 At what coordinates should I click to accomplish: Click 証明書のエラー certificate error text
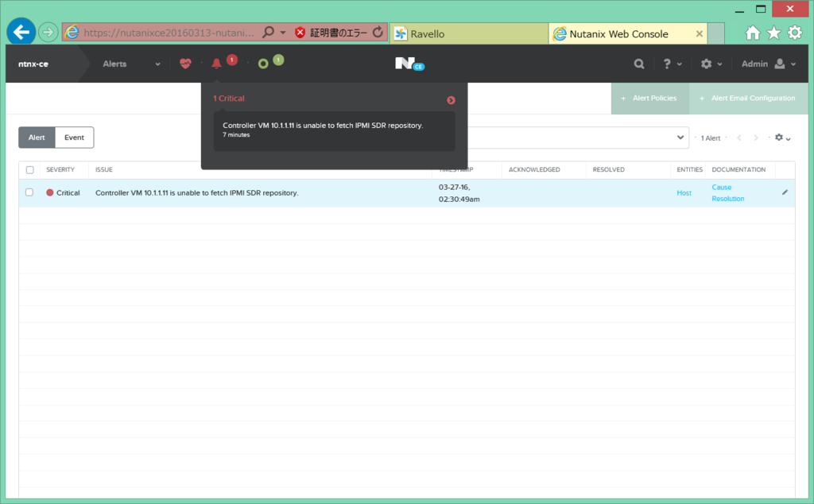pos(339,33)
